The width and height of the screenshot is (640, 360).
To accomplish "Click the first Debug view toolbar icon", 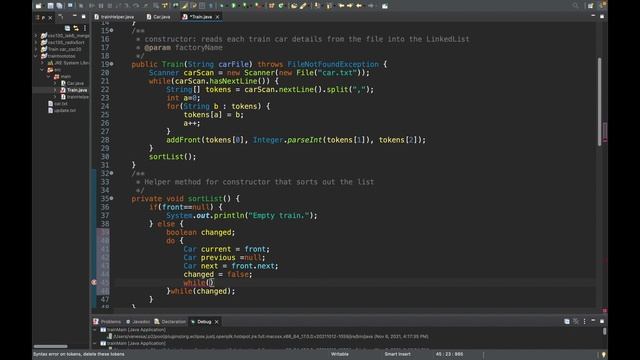I will [x=567, y=322].
